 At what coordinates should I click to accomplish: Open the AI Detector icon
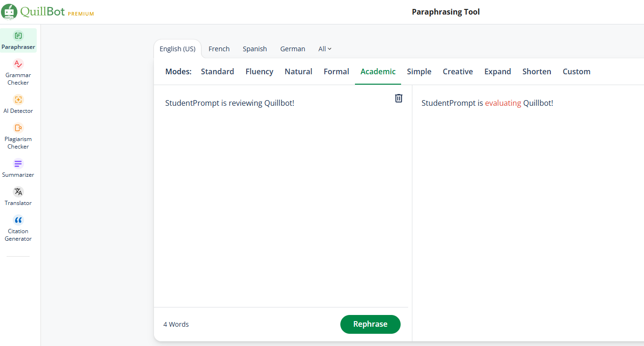click(x=18, y=100)
